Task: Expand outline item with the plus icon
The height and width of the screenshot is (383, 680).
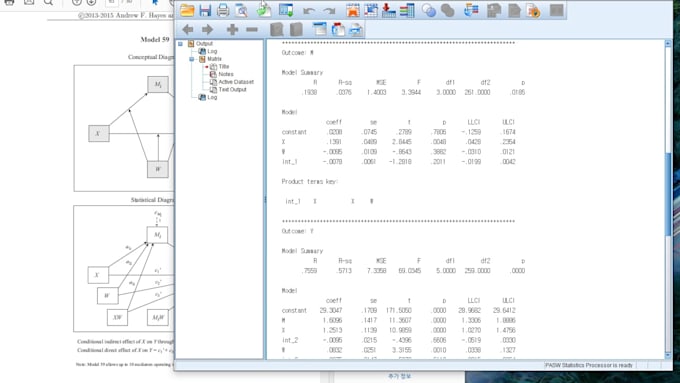Action: 232,29
